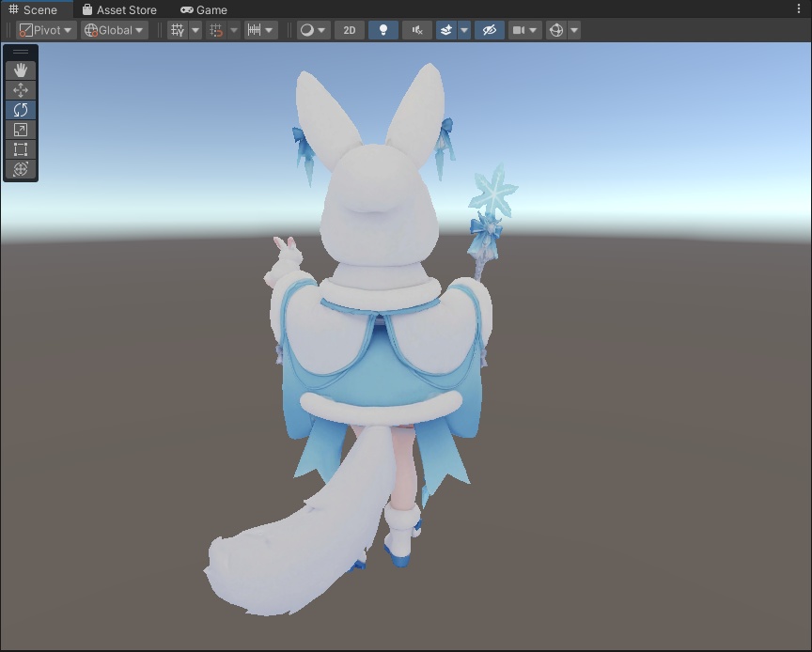This screenshot has width=812, height=652.
Task: Switch to the Game tab
Action: [x=203, y=9]
